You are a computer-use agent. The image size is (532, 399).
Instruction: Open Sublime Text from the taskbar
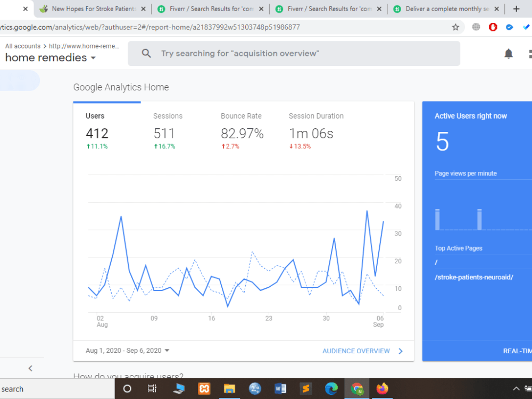306,389
